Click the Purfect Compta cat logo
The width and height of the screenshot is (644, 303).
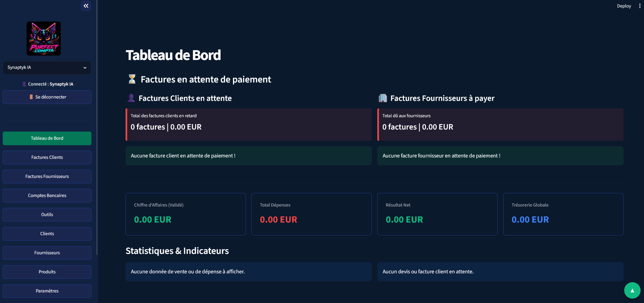[x=44, y=39]
